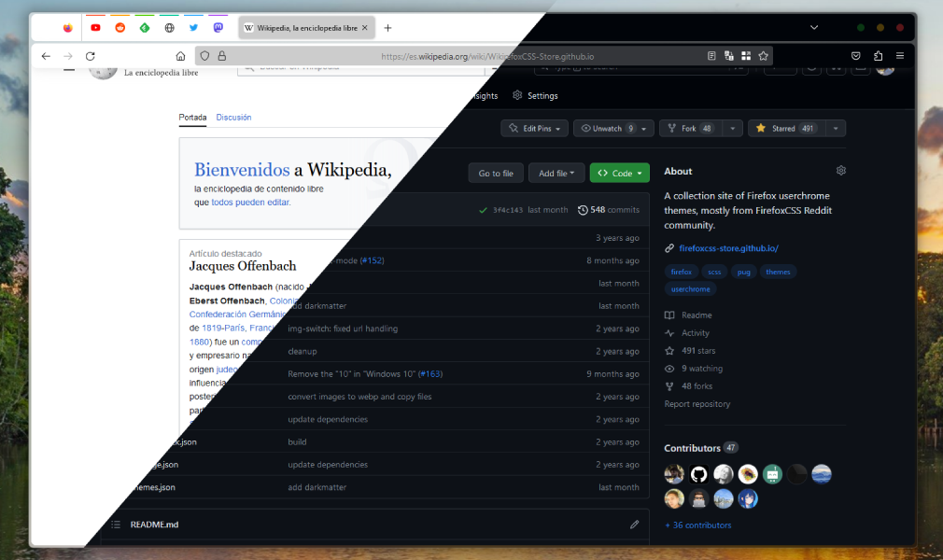Go to the Firefox home page

[x=180, y=56]
